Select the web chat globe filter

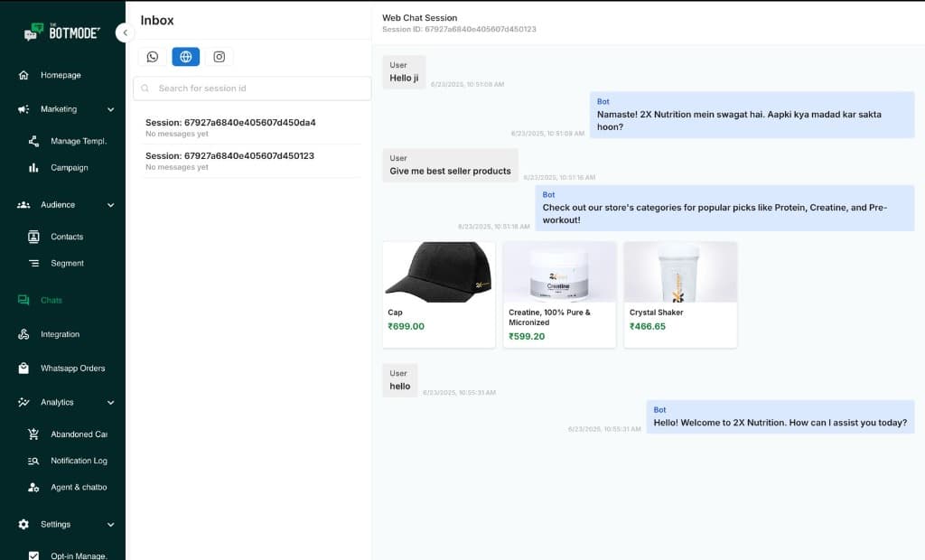coord(185,56)
